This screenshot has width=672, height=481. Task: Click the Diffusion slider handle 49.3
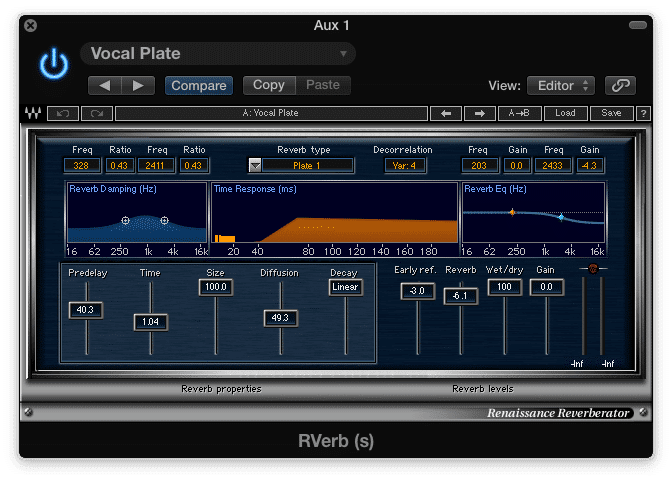click(281, 318)
